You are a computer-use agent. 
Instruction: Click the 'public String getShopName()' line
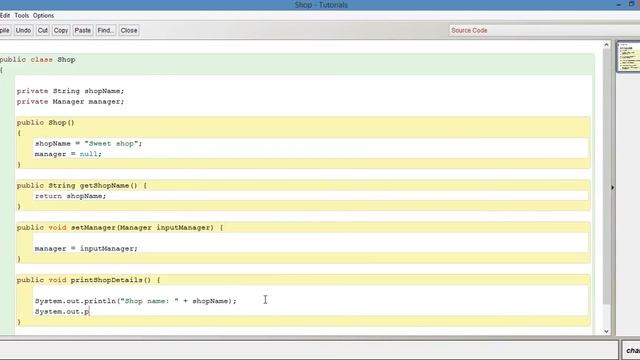[82, 186]
